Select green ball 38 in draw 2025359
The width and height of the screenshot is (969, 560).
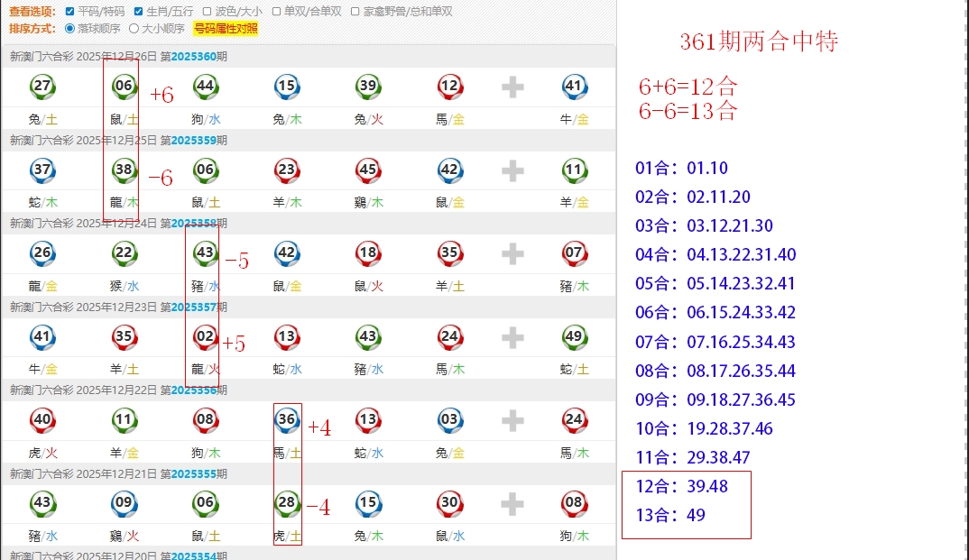(124, 170)
